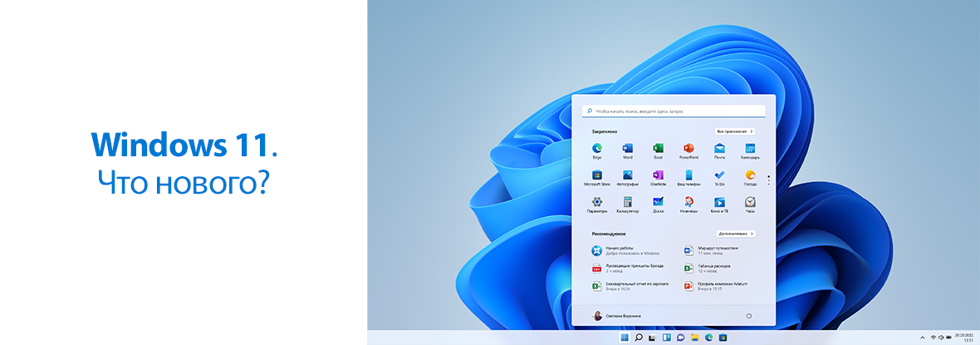
Task: Open Профиль компании Adatum presentation
Action: point(716,286)
